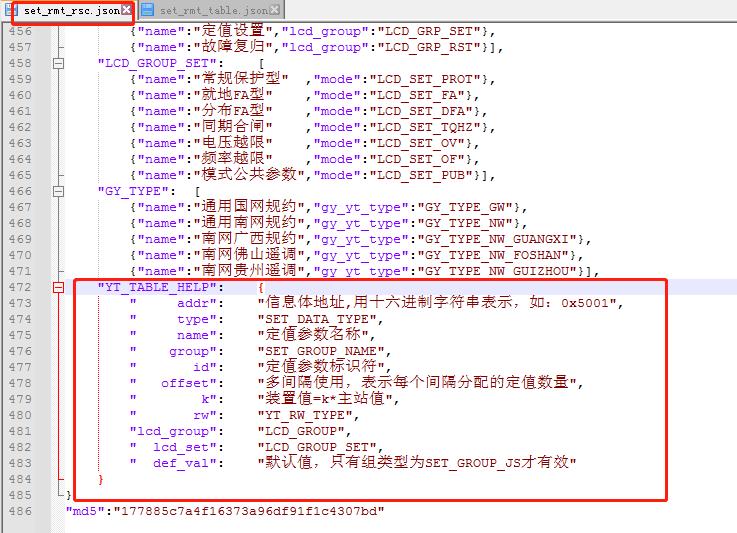Click the "定值参数名称" value

point(313,335)
